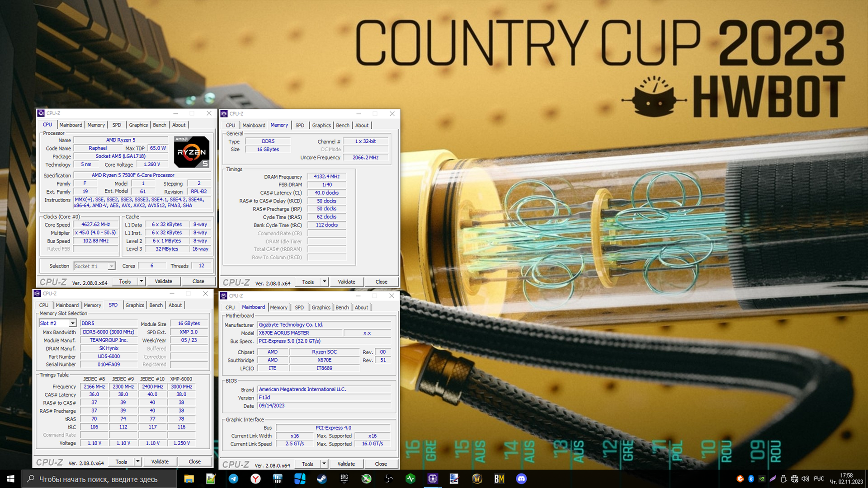The height and width of the screenshot is (488, 868).
Task: Switch CPU window to the Mainboard tab
Action: [x=71, y=125]
